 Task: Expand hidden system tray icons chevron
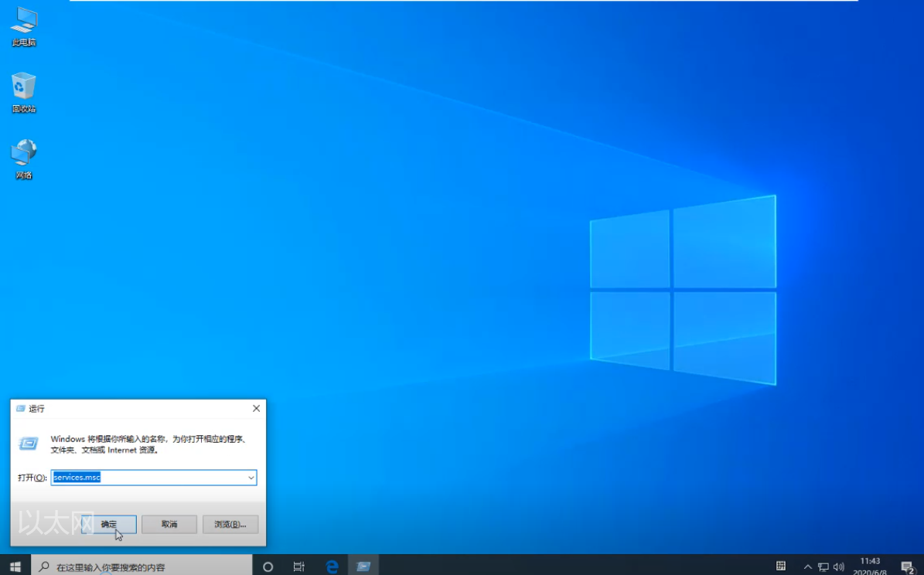(807, 566)
